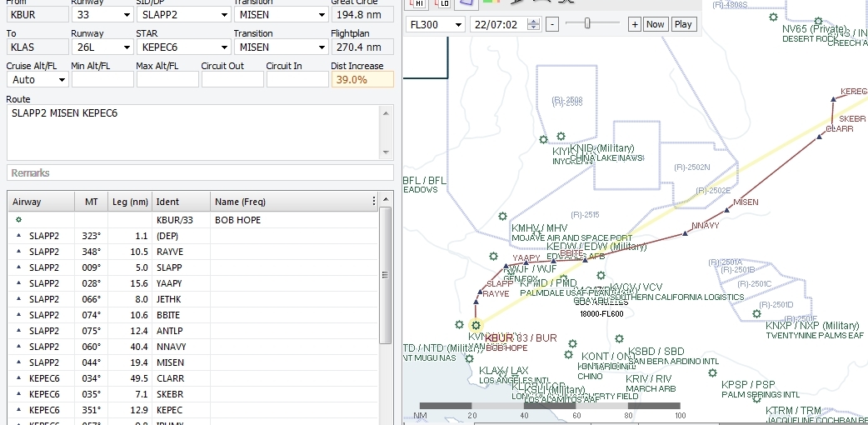Click the Now time button
Screen dimensions: 868x425
[x=655, y=24]
